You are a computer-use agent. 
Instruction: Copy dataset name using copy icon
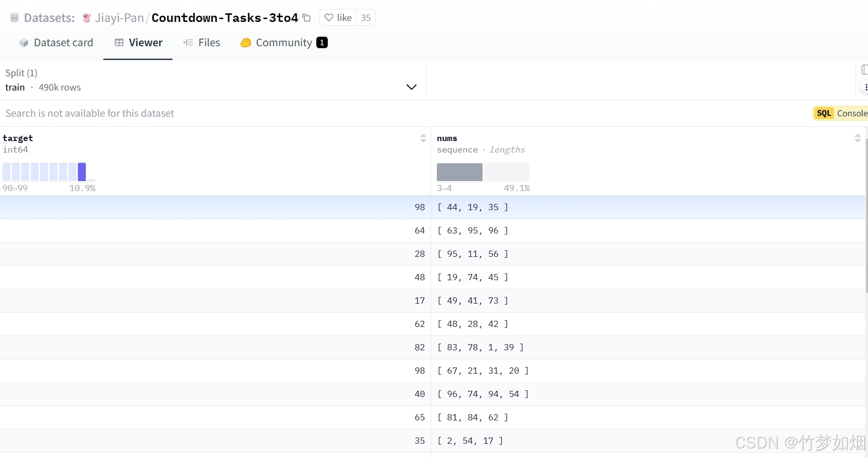[307, 18]
